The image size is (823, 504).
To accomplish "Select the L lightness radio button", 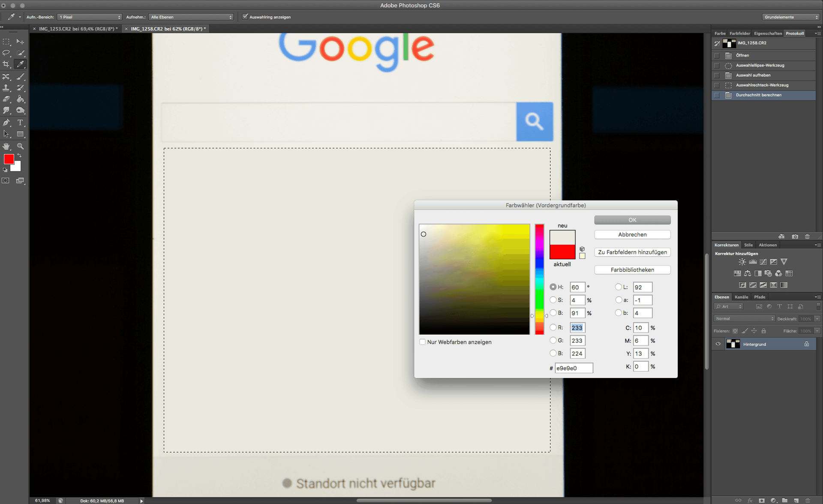I will click(618, 287).
